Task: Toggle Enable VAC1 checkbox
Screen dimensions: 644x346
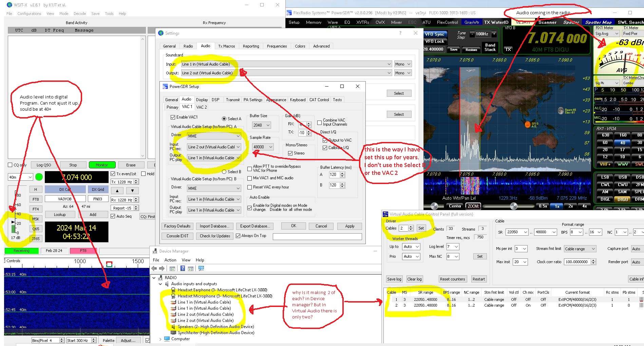Action: click(x=173, y=117)
